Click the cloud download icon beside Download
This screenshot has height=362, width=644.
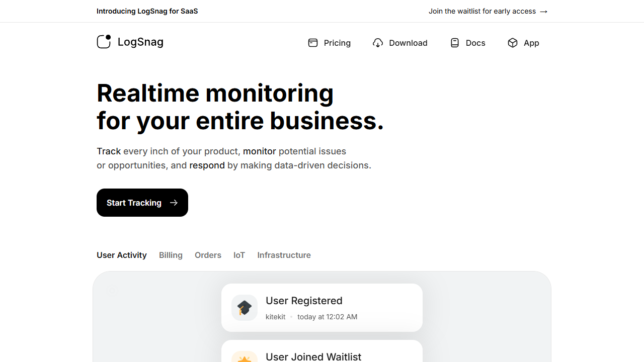378,43
